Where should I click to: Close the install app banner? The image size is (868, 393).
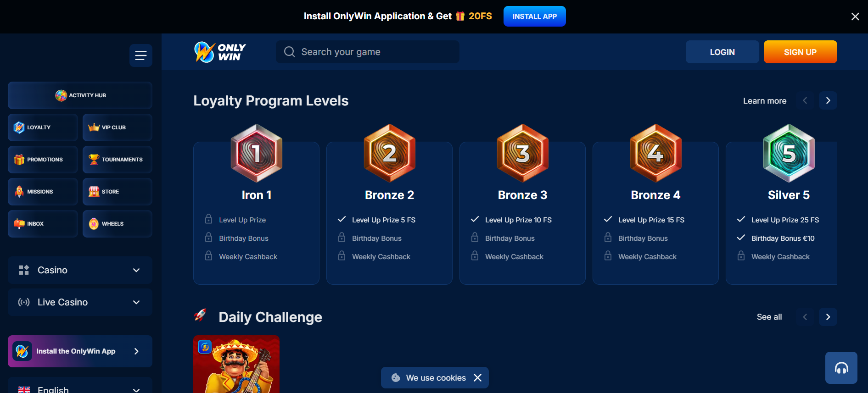pos(855,17)
